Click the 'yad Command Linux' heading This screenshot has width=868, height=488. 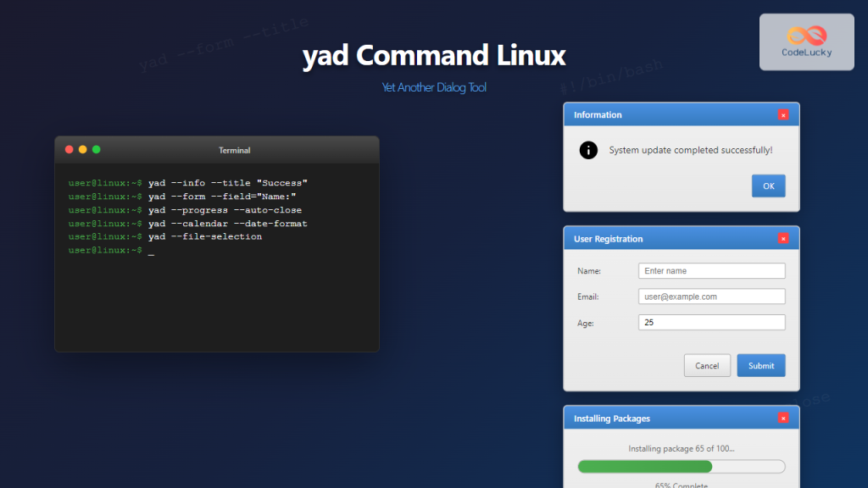click(434, 54)
